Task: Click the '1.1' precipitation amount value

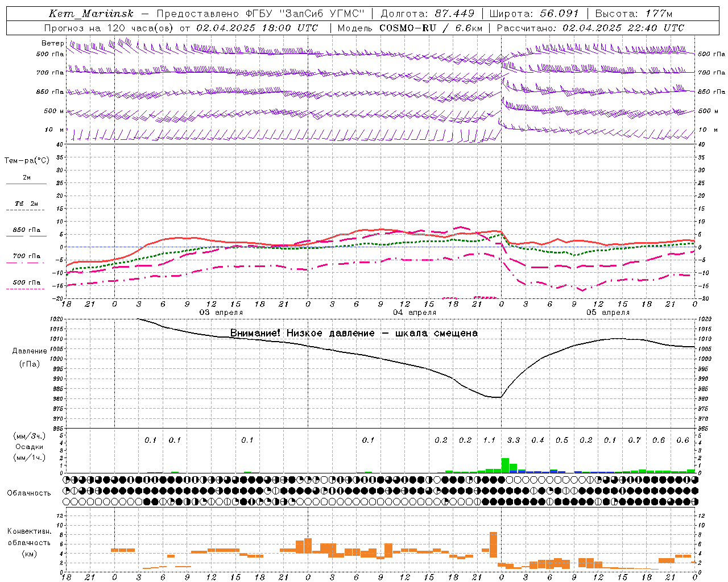Action: click(x=489, y=440)
